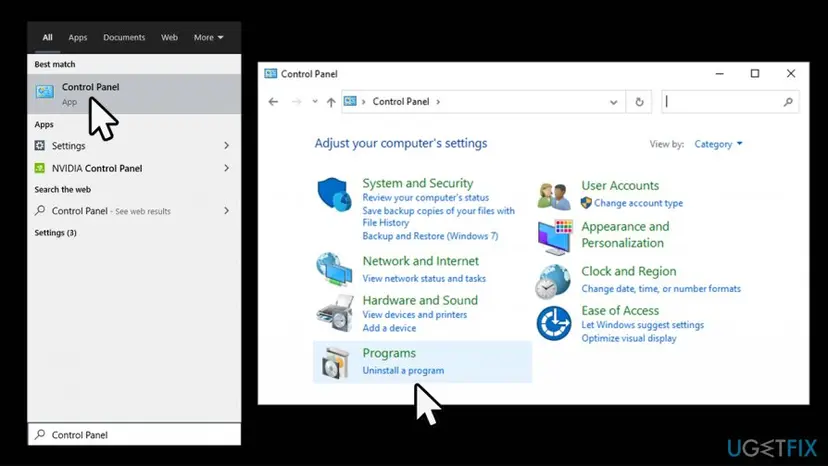Click Control Panel breadcrumb in address bar
This screenshot has height=467, width=828.
pyautogui.click(x=401, y=101)
